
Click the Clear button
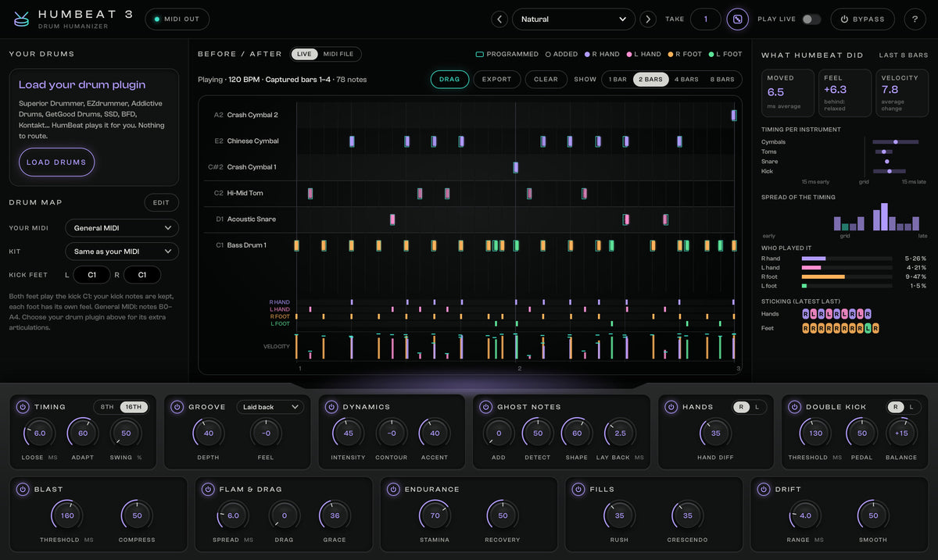click(546, 79)
